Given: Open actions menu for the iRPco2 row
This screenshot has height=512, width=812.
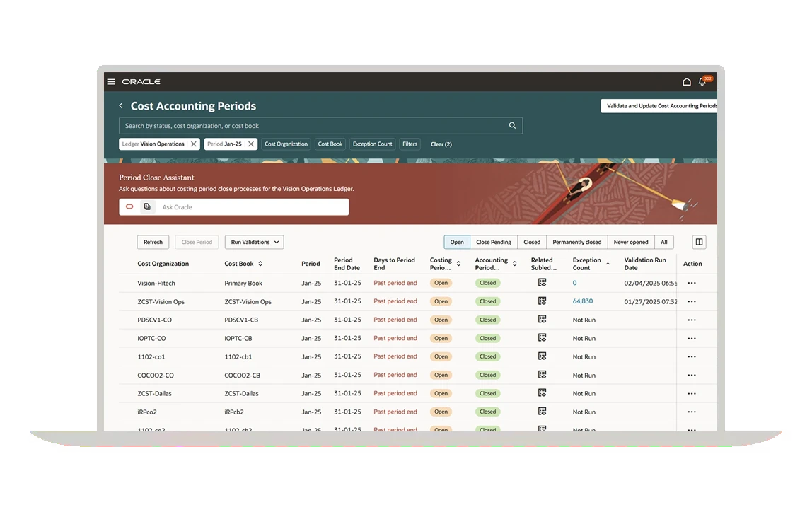Looking at the screenshot, I should [692, 412].
